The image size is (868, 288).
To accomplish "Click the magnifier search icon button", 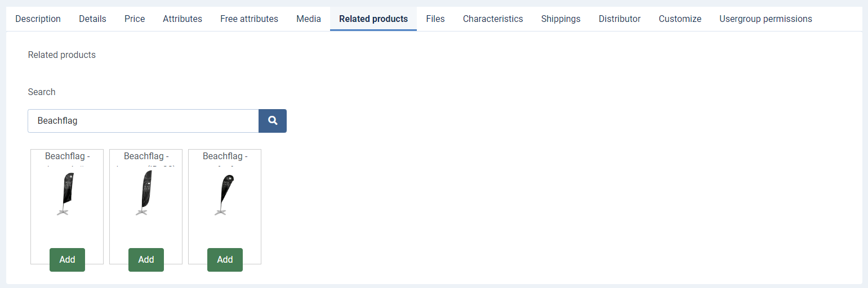I will [x=273, y=121].
